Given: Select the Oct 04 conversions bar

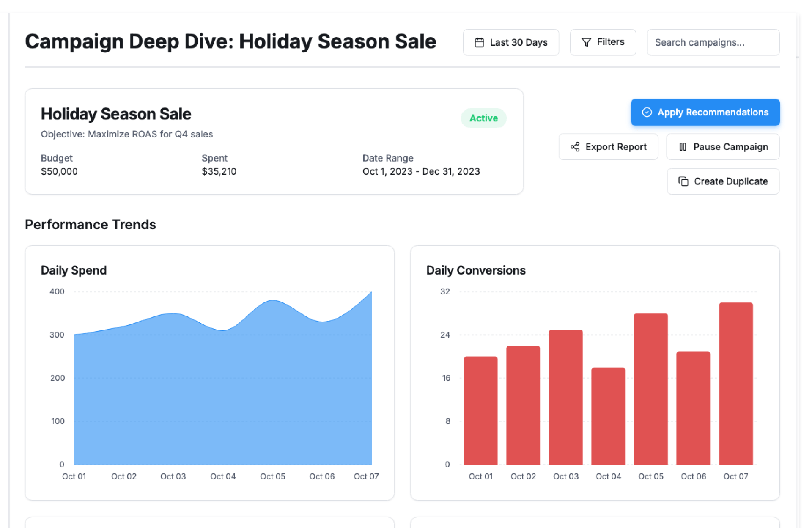Looking at the screenshot, I should pyautogui.click(x=608, y=415).
